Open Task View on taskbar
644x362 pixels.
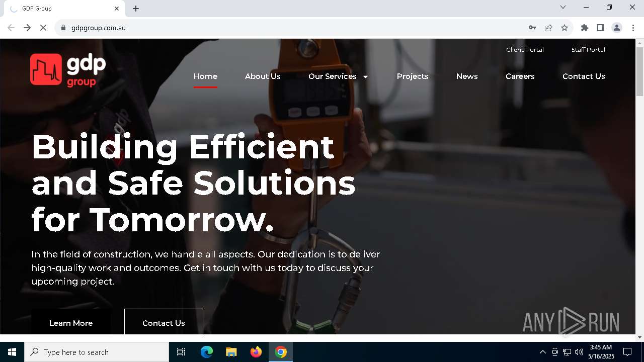(x=181, y=352)
